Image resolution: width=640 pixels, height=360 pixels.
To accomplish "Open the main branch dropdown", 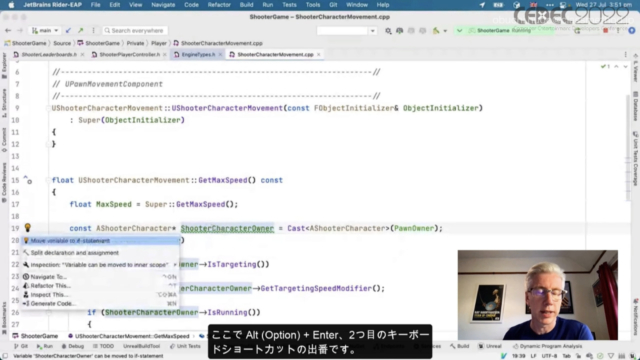I will click(45, 31).
